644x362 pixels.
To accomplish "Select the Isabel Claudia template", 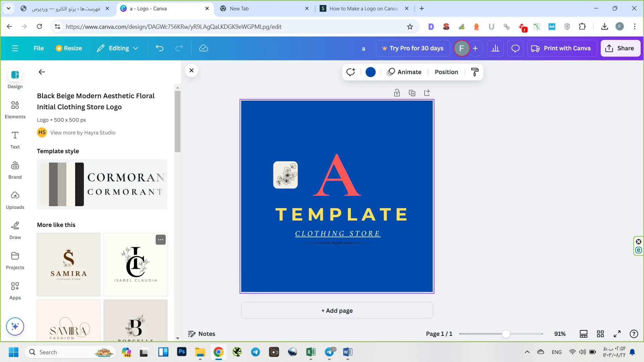I will [135, 264].
